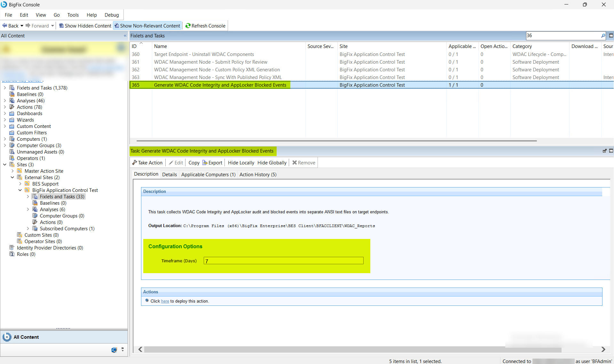The height and width of the screenshot is (364, 614).
Task: Open the Back history dropdown arrow
Action: (x=22, y=26)
